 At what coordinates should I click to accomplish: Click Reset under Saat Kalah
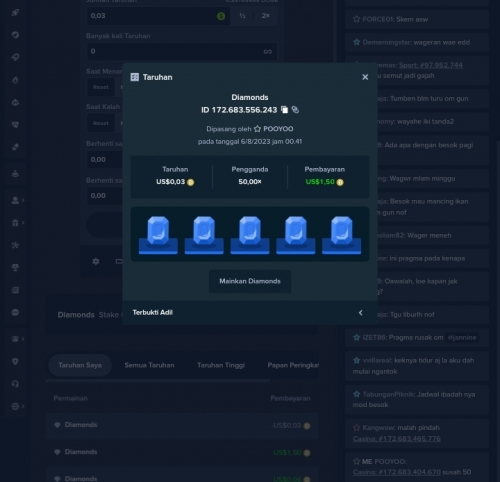pos(101,123)
